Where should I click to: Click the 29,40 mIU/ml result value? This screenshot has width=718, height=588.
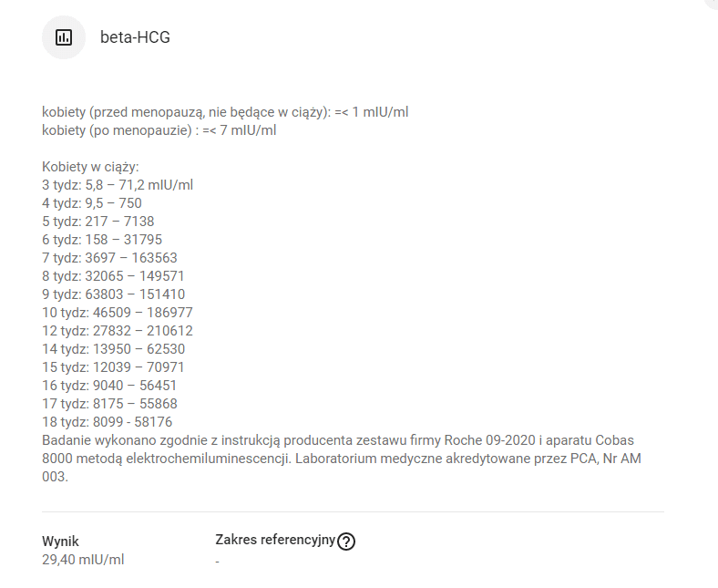tap(83, 560)
